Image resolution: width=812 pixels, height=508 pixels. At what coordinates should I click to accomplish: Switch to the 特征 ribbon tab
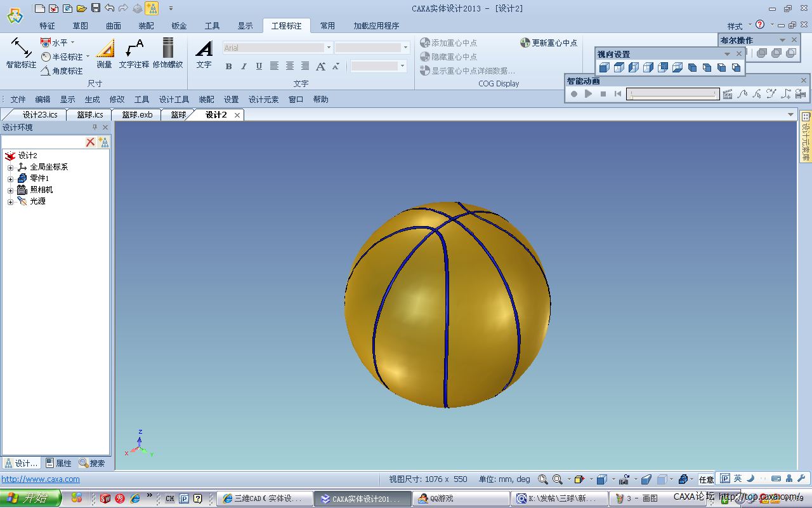coord(48,26)
